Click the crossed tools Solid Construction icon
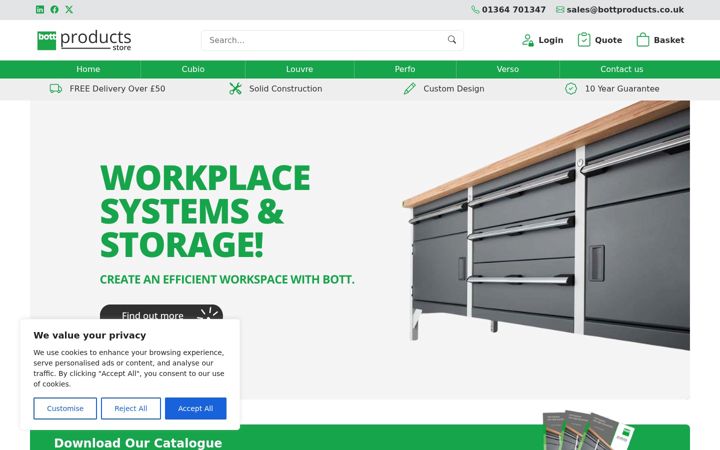This screenshot has width=720, height=450. tap(235, 89)
